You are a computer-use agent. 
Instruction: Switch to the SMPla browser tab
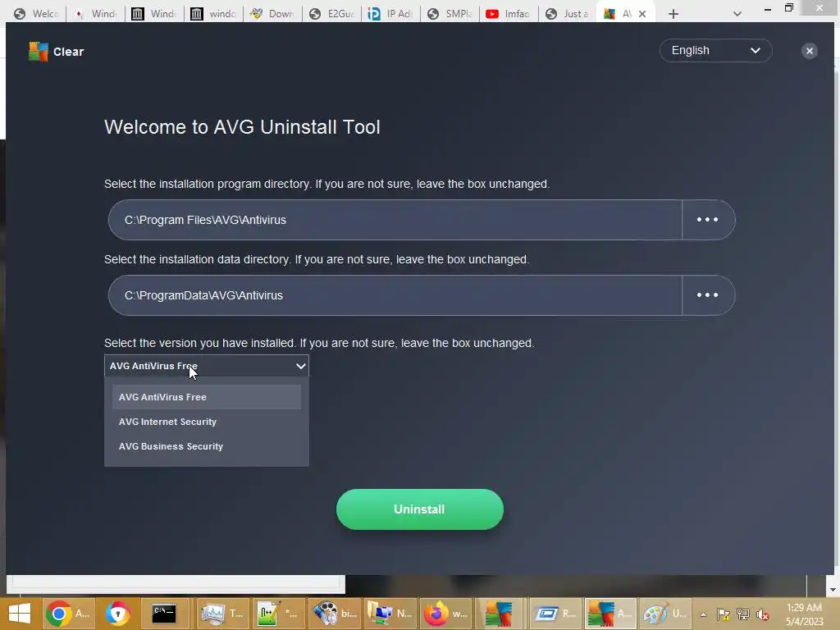450,13
